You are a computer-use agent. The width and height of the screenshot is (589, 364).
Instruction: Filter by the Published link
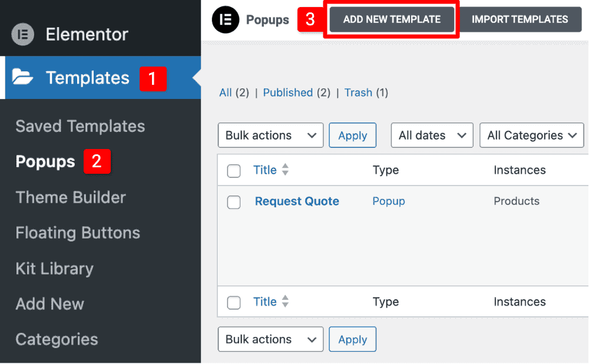tap(288, 92)
